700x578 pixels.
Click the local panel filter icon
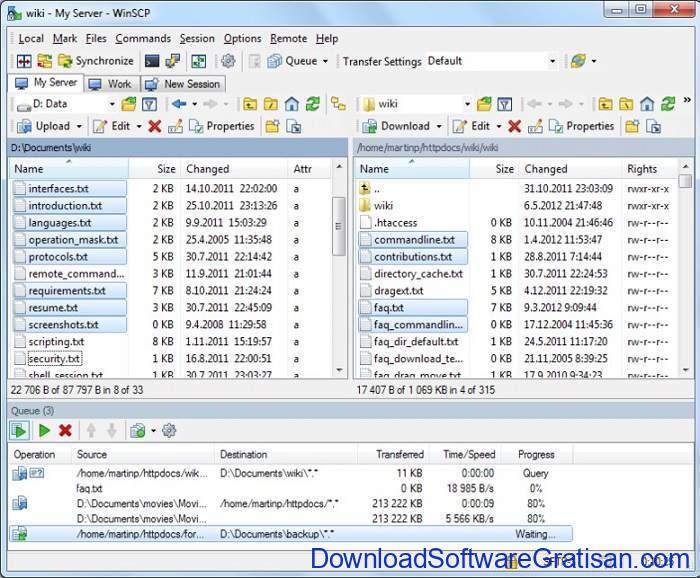(149, 104)
